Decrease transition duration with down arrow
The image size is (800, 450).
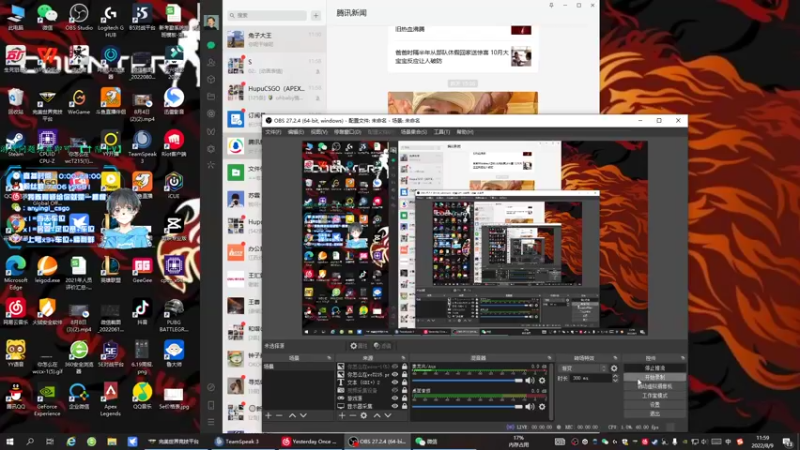pos(615,381)
